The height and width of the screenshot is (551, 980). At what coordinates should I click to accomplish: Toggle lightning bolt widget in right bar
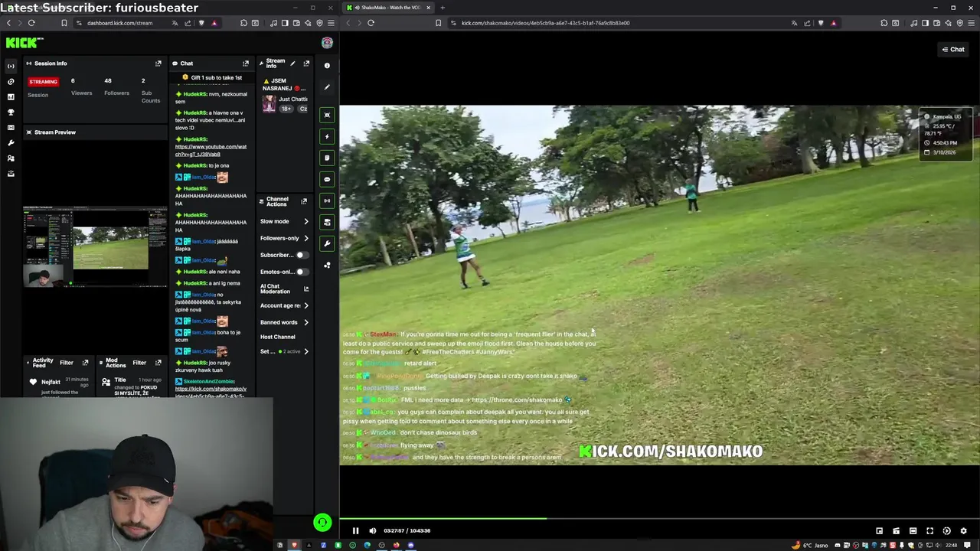click(327, 136)
